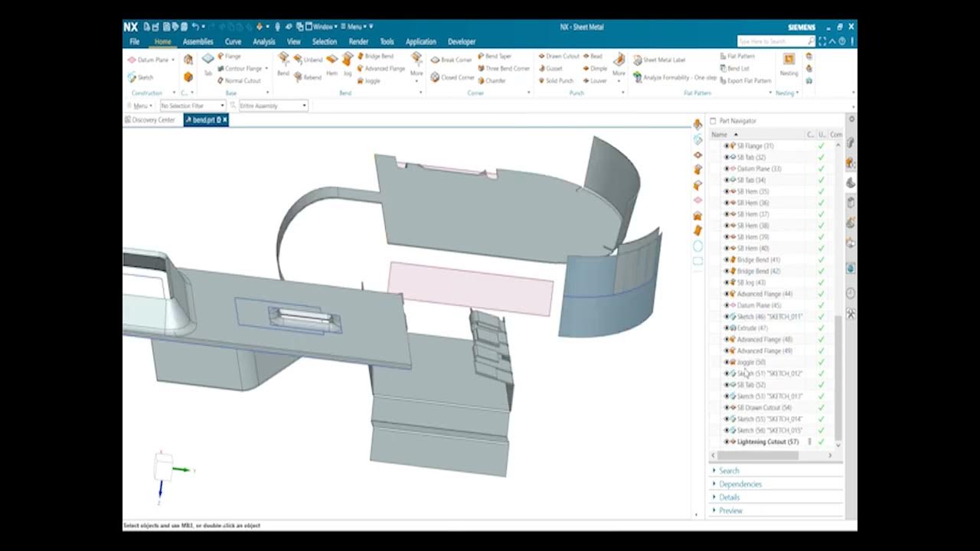The height and width of the screenshot is (551, 980).
Task: Click the Part Navigator horizontal scrollbar
Action: click(x=756, y=455)
